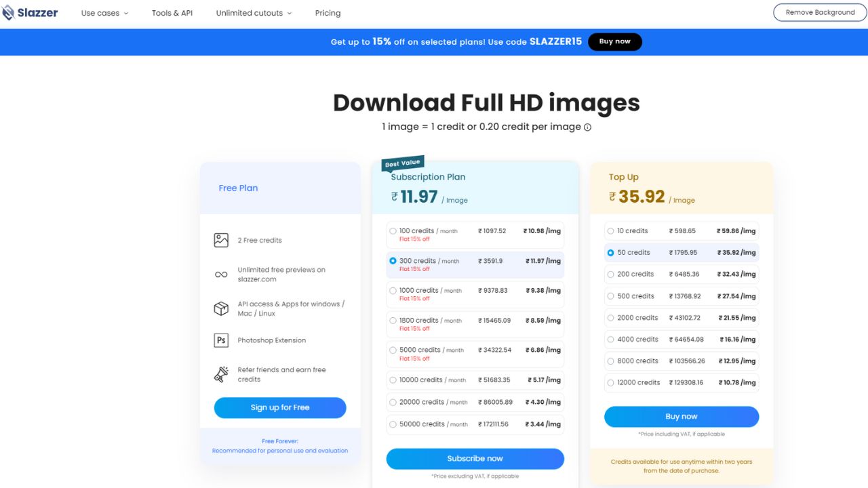The height and width of the screenshot is (488, 868).
Task: Click the Remove Background button
Action: (820, 12)
